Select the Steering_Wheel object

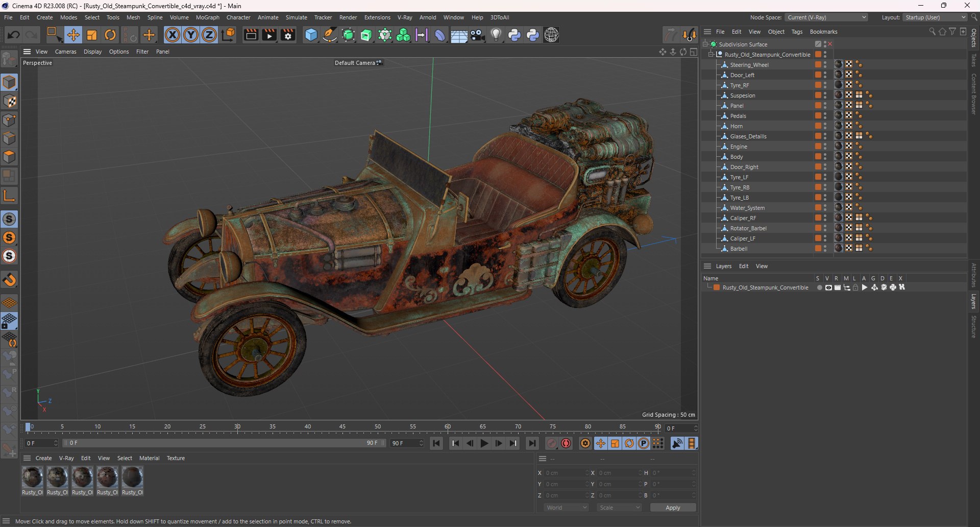[x=749, y=65]
